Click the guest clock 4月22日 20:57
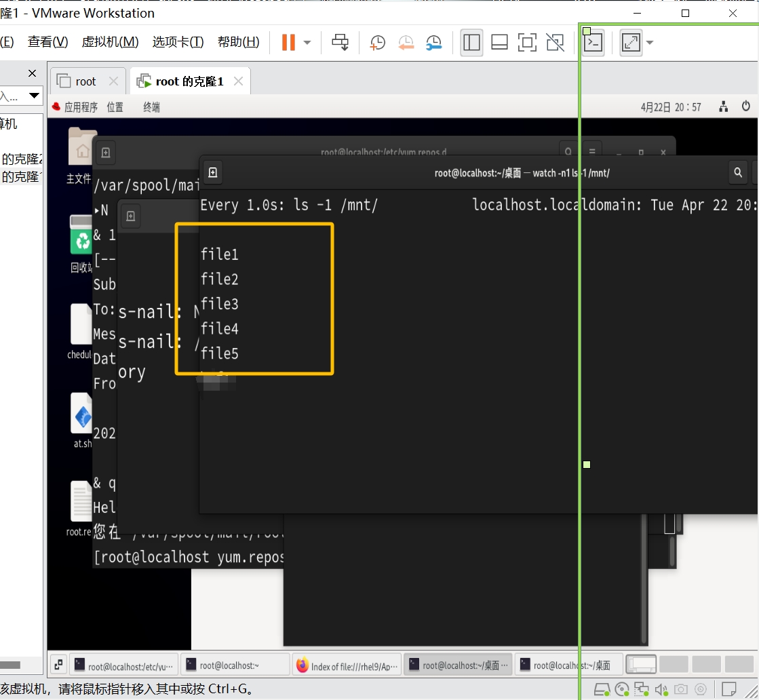Image resolution: width=759 pixels, height=700 pixels. pyautogui.click(x=671, y=107)
